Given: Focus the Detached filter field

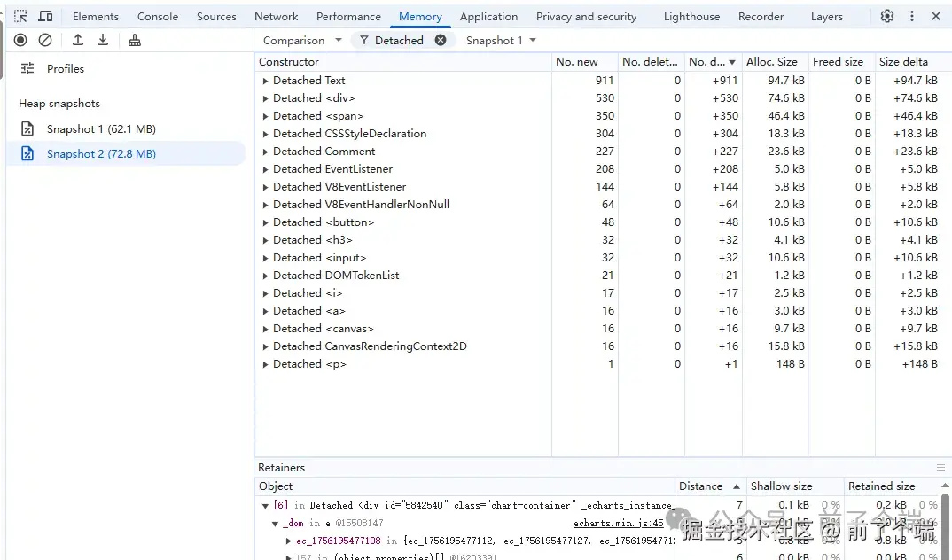Looking at the screenshot, I should coord(399,40).
